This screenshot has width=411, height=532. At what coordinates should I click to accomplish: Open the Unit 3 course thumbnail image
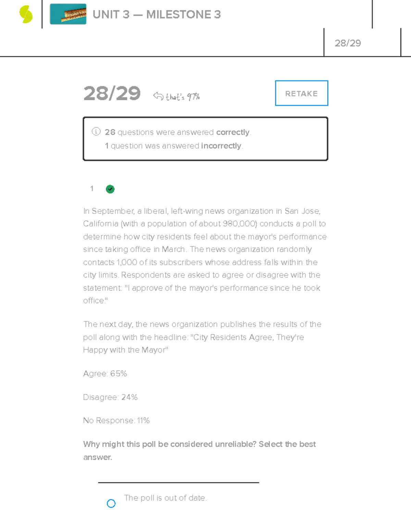(x=68, y=14)
